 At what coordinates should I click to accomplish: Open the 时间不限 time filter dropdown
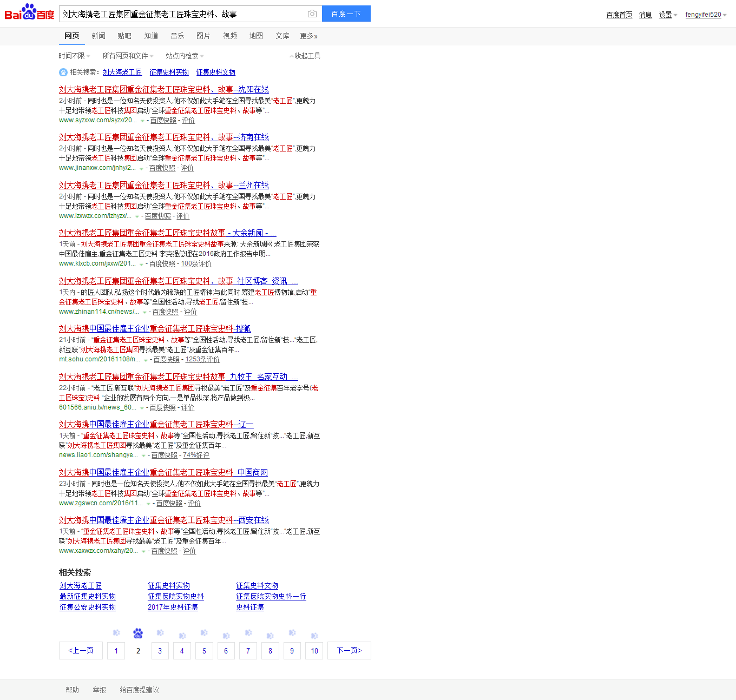pyautogui.click(x=75, y=56)
